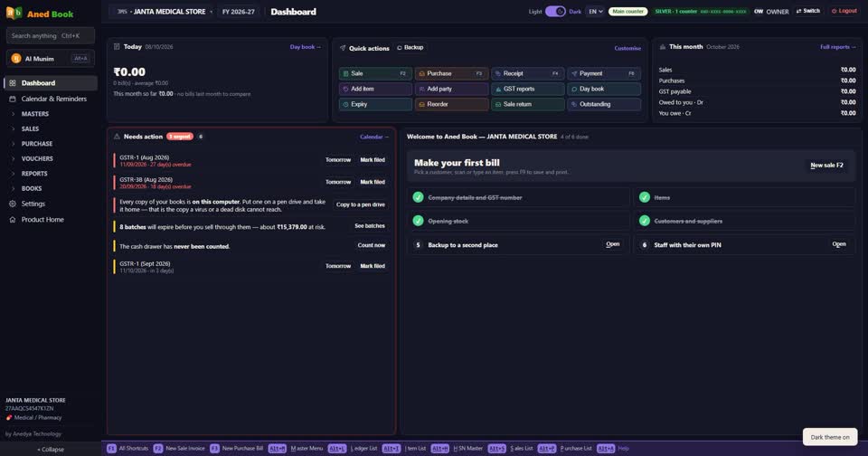Click the green check beside Customers and suppliers
The image size is (868, 456).
[x=645, y=221]
